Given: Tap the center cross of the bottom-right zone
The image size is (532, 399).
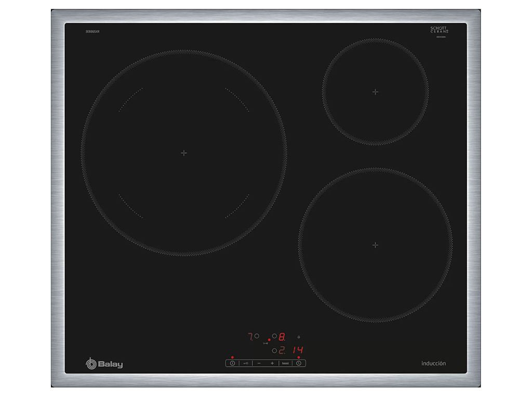Looking at the screenshot, I should [x=375, y=245].
